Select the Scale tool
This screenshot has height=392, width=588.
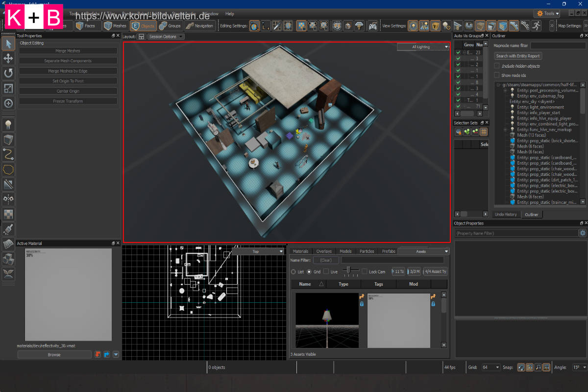pos(8,88)
